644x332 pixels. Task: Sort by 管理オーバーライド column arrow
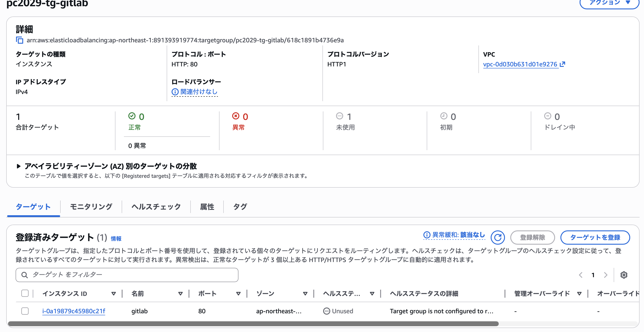pos(579,294)
